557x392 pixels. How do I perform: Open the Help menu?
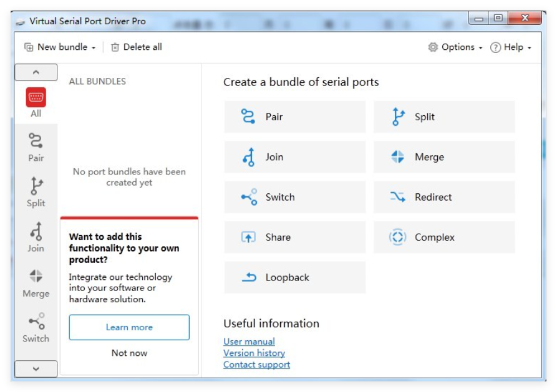click(x=511, y=47)
